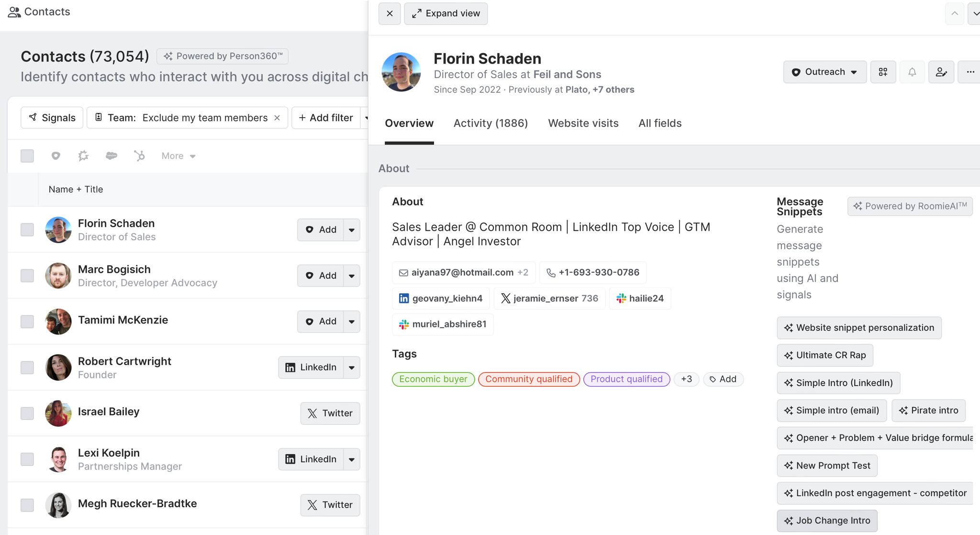Screen dimensions: 980x535
Task: Expand the More dropdown in toolbar
Action: pos(178,156)
